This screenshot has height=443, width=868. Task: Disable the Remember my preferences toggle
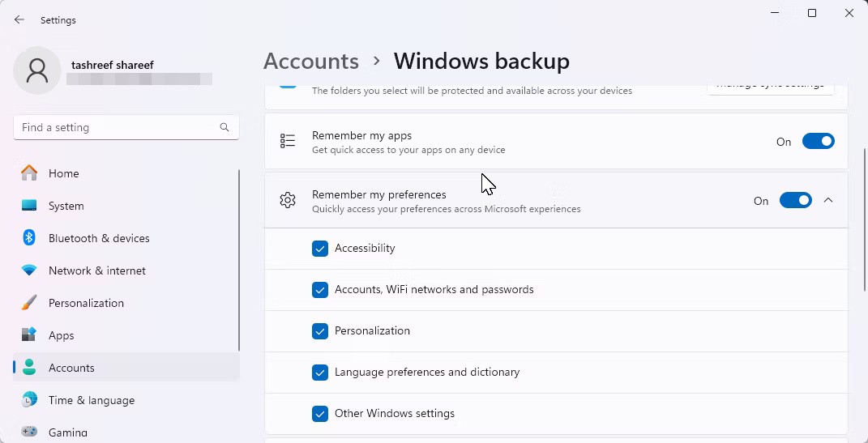tap(795, 200)
